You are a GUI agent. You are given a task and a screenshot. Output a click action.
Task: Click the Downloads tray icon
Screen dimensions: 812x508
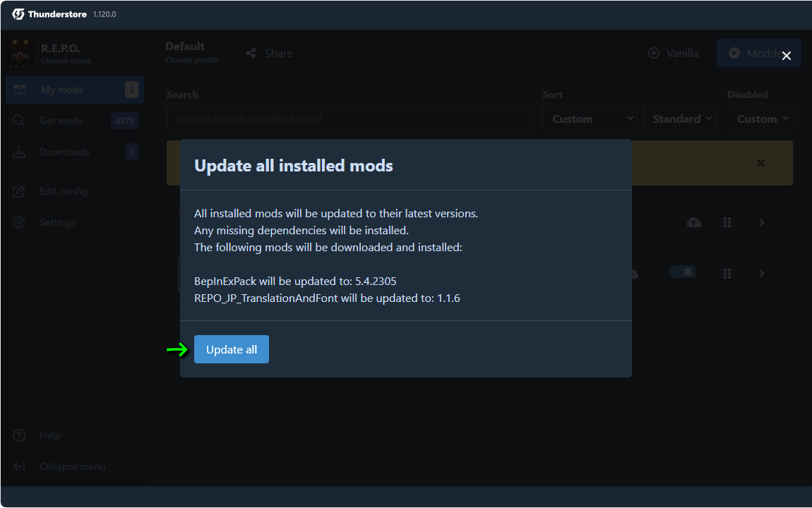19,152
